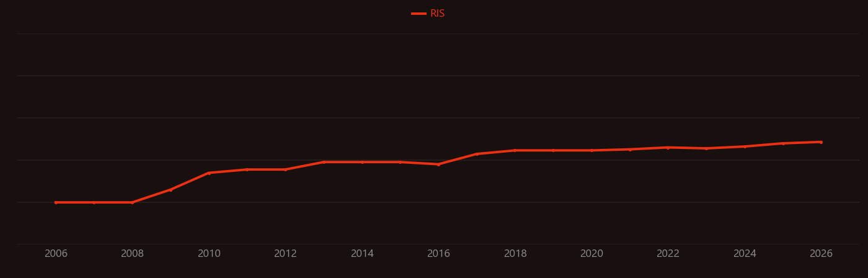Click the 2020 axis label
The width and height of the screenshot is (868, 278).
pos(591,254)
